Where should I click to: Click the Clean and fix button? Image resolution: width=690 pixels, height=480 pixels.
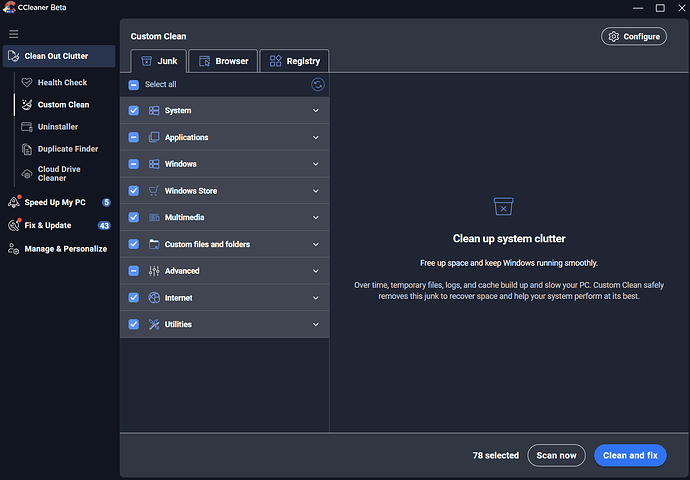point(630,455)
